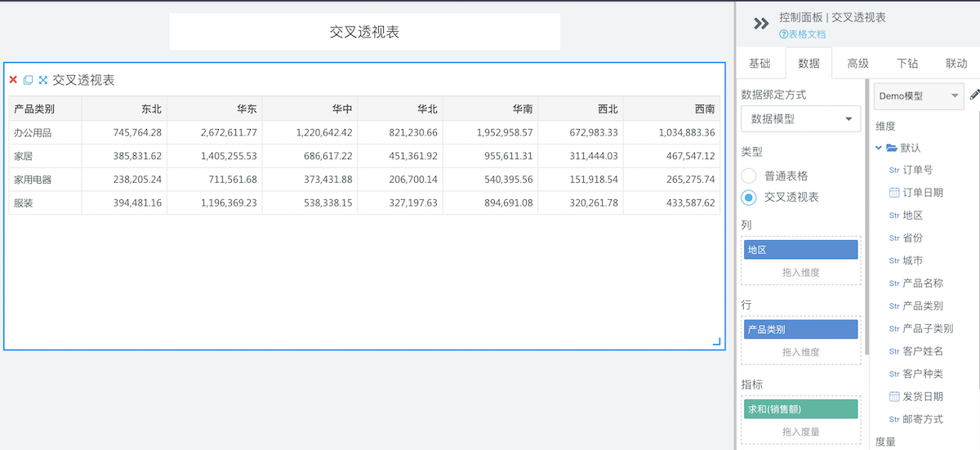Edit the Demo模型 with the pencil icon

click(x=974, y=96)
